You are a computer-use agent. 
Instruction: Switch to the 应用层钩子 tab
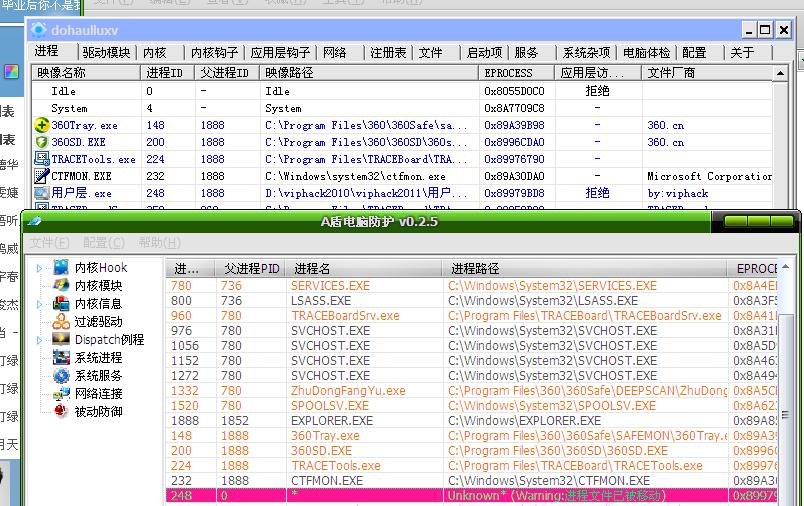click(280, 52)
